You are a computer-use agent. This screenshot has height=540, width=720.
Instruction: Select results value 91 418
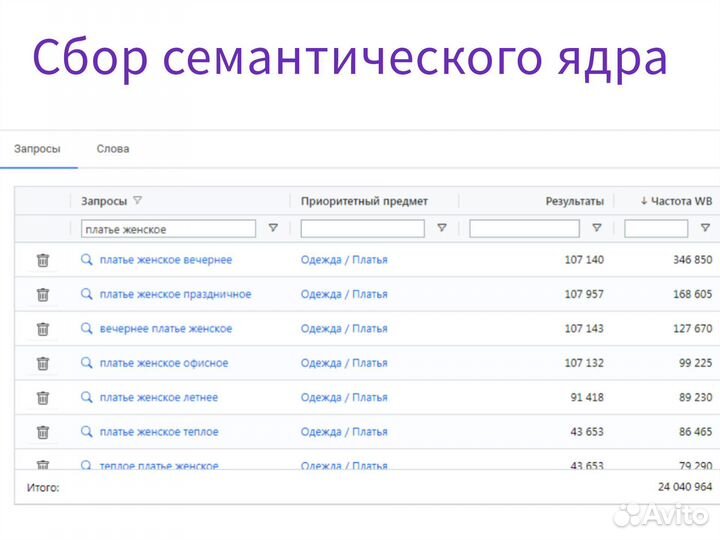pyautogui.click(x=587, y=398)
